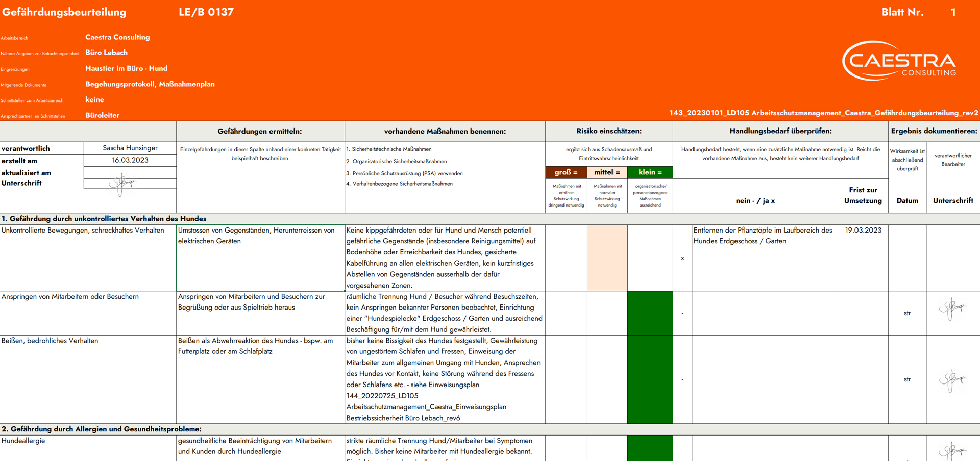980x461 pixels.
Task: Click the section 2 Allergien heading row
Action: (x=102, y=429)
